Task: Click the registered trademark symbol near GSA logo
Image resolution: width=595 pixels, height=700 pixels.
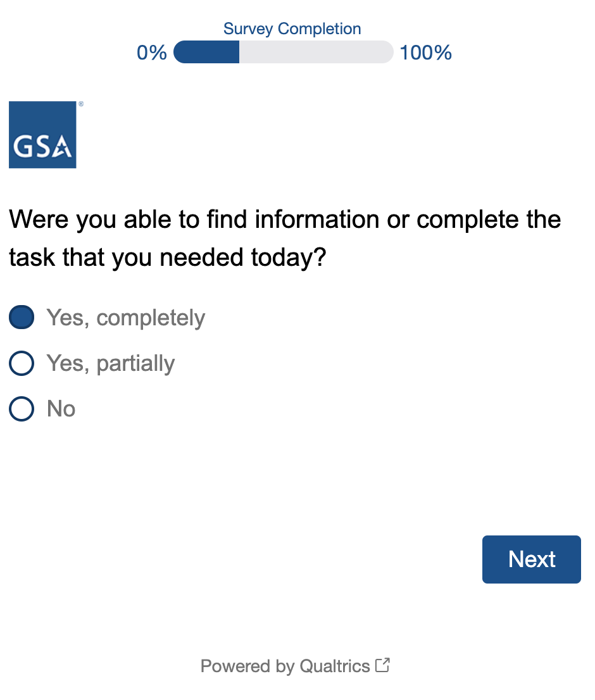Action: [x=80, y=104]
